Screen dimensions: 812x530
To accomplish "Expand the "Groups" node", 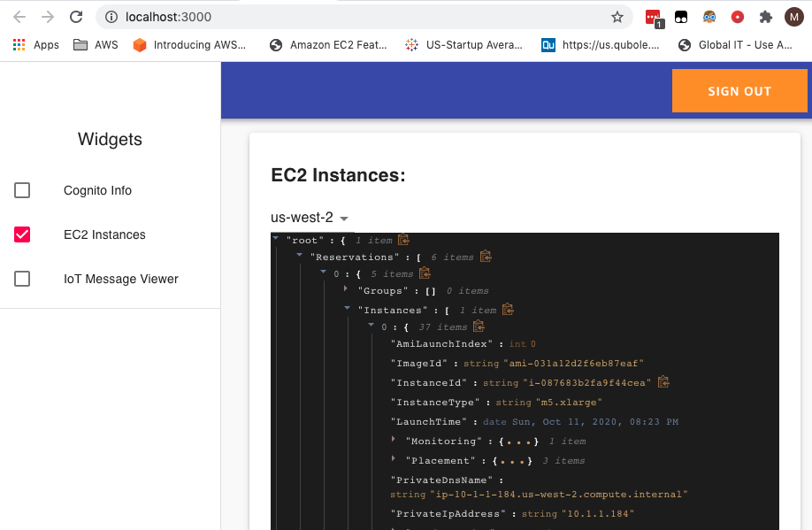I will coord(346,288).
